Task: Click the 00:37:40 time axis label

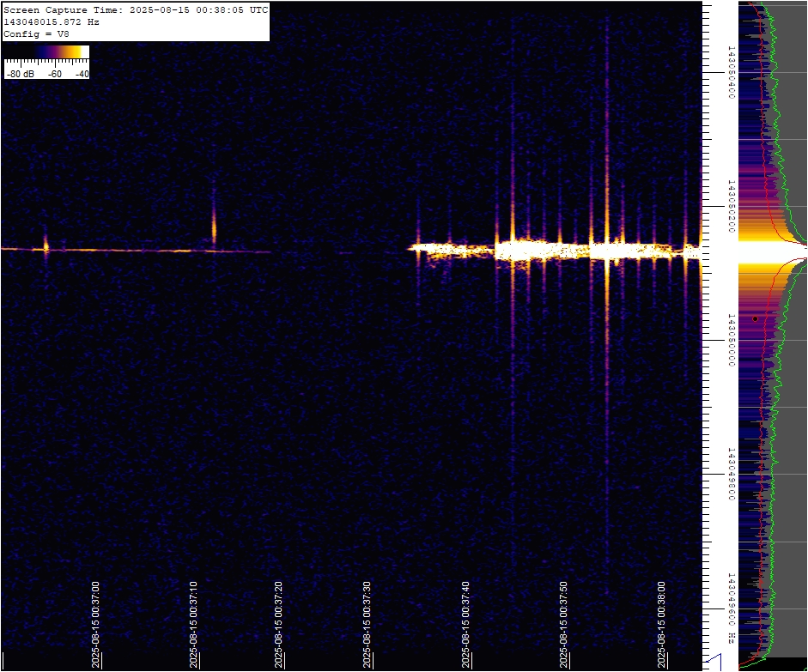Action: tap(466, 625)
